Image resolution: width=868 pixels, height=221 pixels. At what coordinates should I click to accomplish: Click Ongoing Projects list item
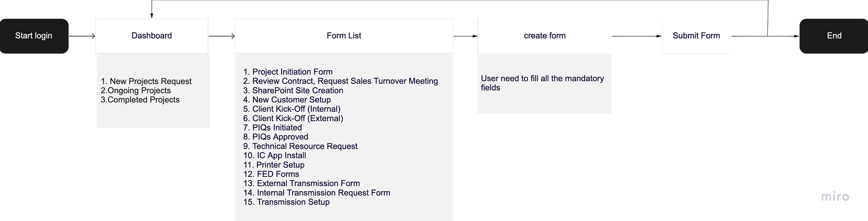point(136,91)
